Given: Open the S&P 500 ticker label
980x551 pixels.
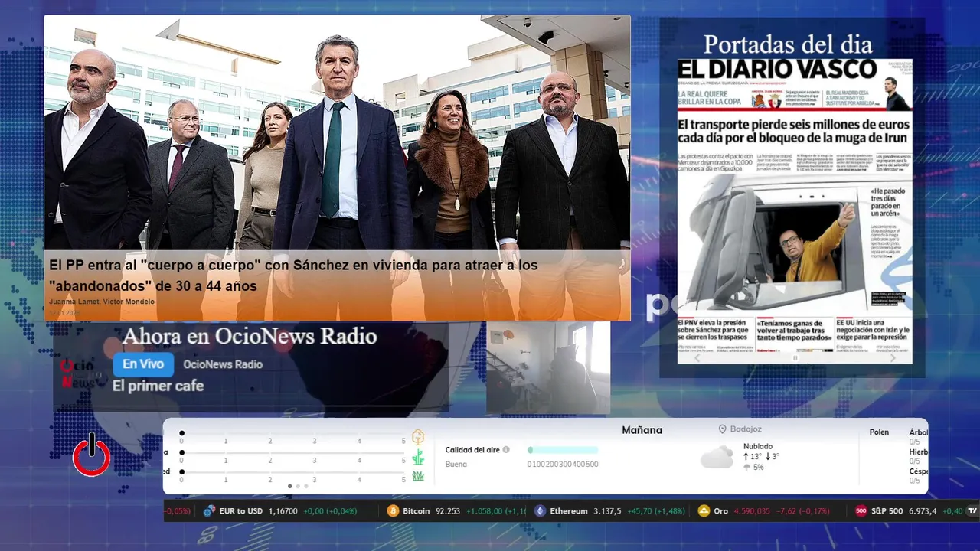Looking at the screenshot, I should pos(887,511).
